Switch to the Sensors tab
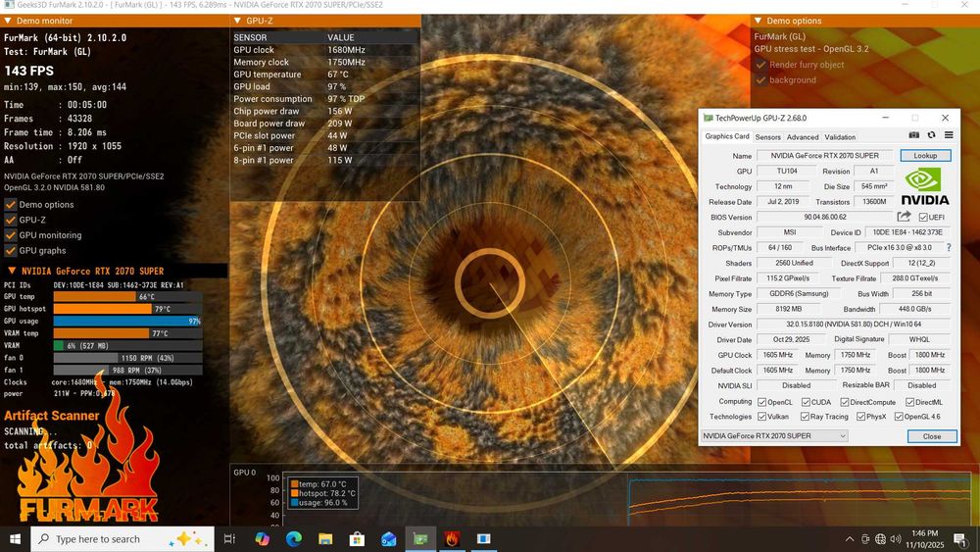 point(767,137)
